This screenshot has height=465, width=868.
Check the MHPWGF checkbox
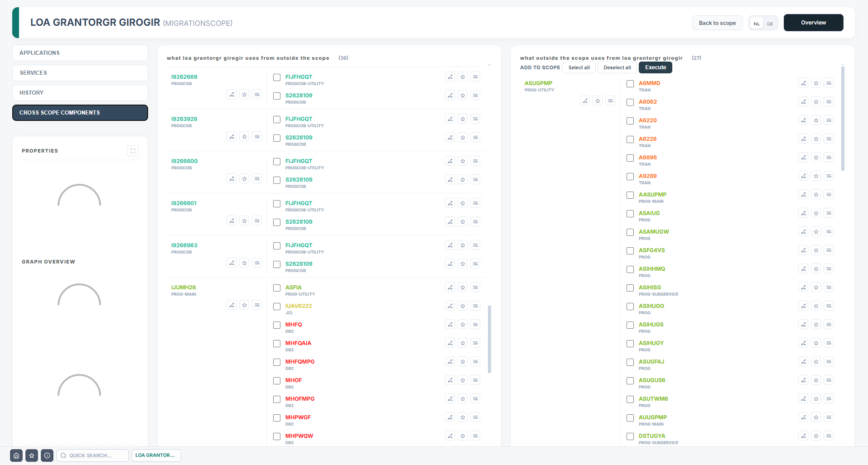(277, 418)
